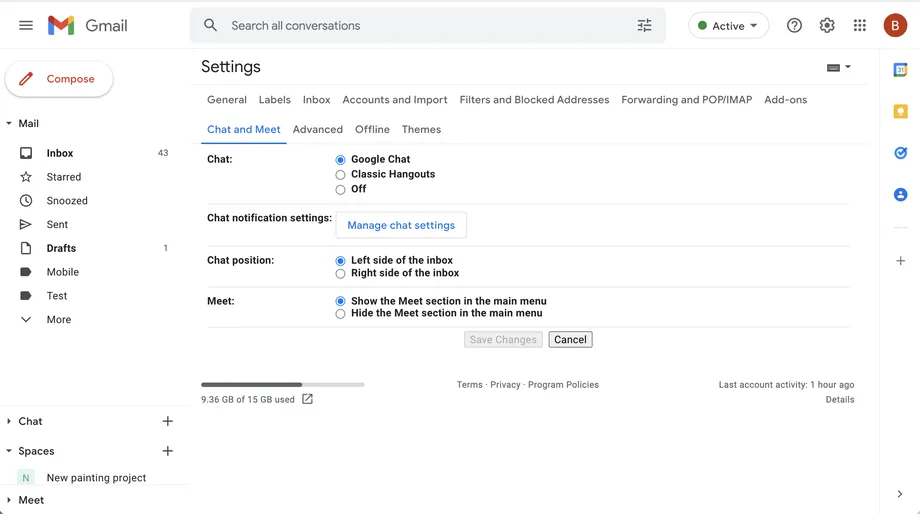The height and width of the screenshot is (514, 920).
Task: Open the Google apps grid
Action: (x=860, y=25)
